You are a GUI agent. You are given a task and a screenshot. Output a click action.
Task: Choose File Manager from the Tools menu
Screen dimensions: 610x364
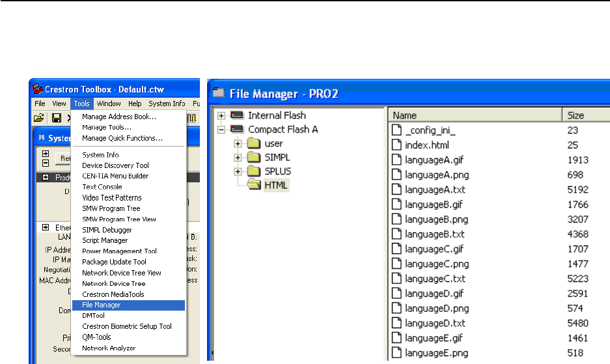(x=128, y=305)
